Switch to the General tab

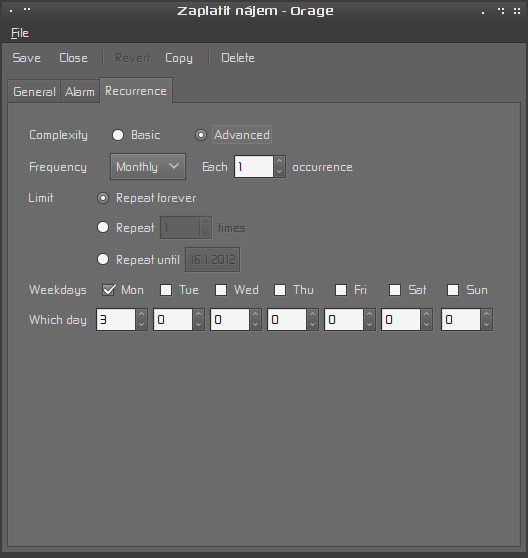pyautogui.click(x=34, y=92)
